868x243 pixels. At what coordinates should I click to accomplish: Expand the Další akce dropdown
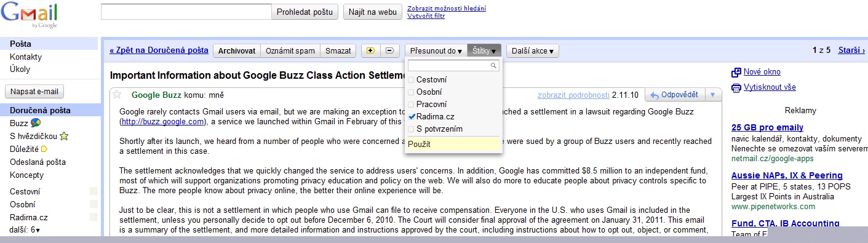pyautogui.click(x=533, y=51)
